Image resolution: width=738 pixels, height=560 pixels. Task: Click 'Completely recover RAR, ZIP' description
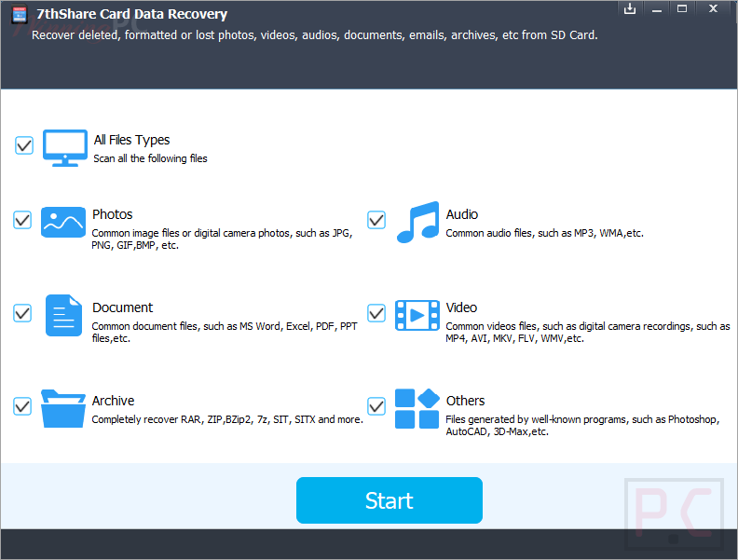point(227,419)
